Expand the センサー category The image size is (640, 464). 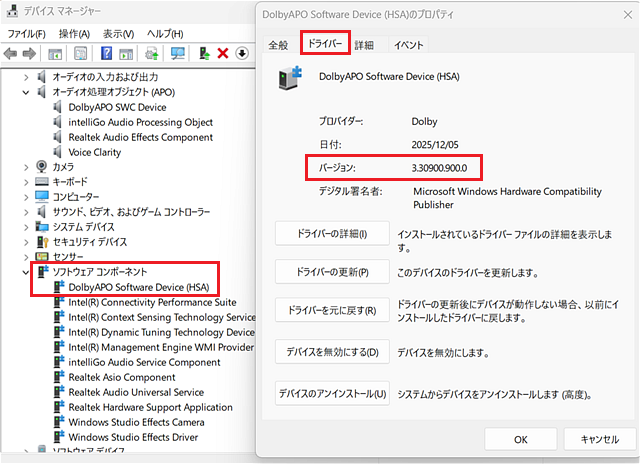(26, 257)
